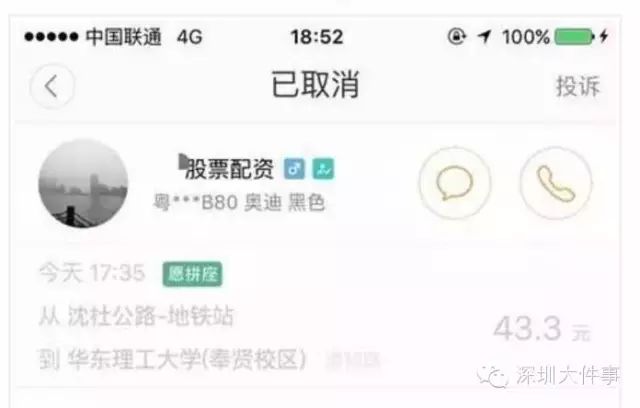This screenshot has width=640, height=408.
Task: Tap the pickup location 沈杜公路-地铁站
Action: pyautogui.click(x=151, y=316)
